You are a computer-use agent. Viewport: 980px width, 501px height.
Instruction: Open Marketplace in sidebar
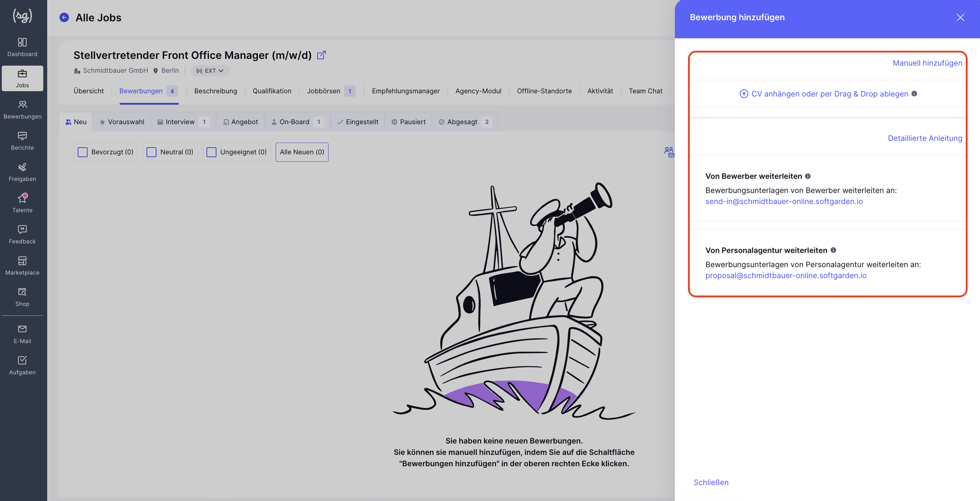pos(22,265)
